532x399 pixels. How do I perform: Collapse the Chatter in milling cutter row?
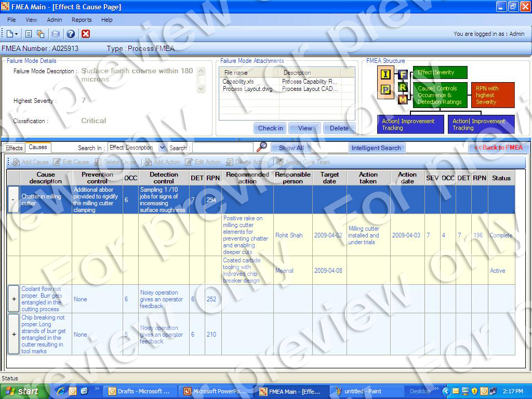pos(14,200)
